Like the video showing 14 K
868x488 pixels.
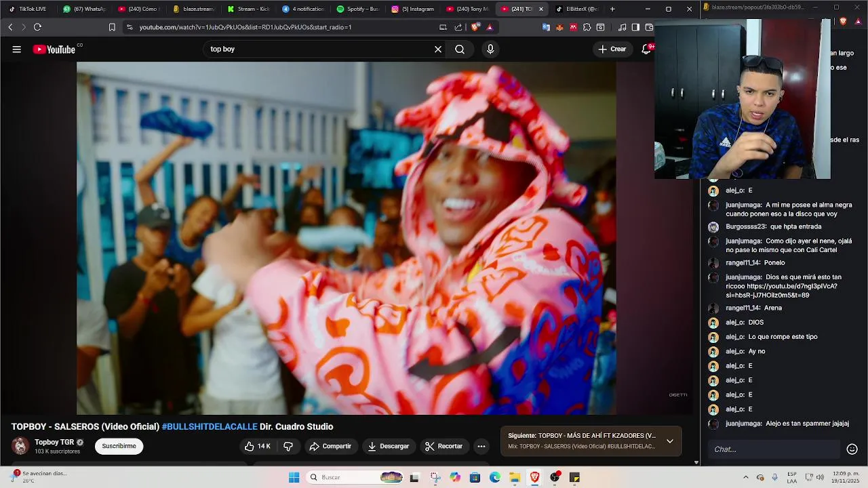(x=258, y=446)
